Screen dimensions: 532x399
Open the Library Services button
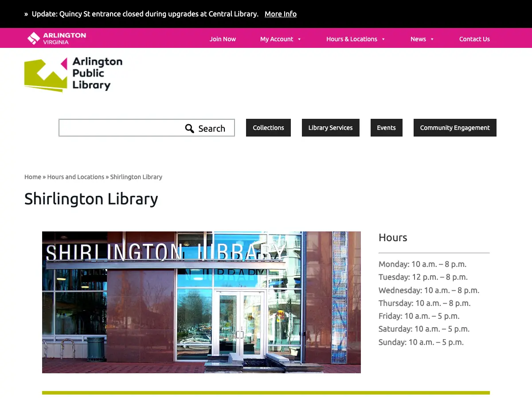(x=331, y=128)
